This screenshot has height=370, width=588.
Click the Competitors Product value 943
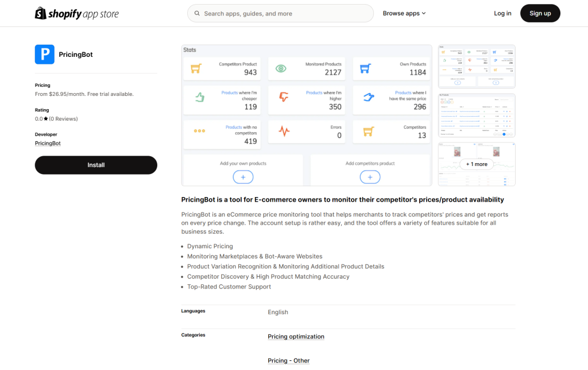click(x=250, y=72)
